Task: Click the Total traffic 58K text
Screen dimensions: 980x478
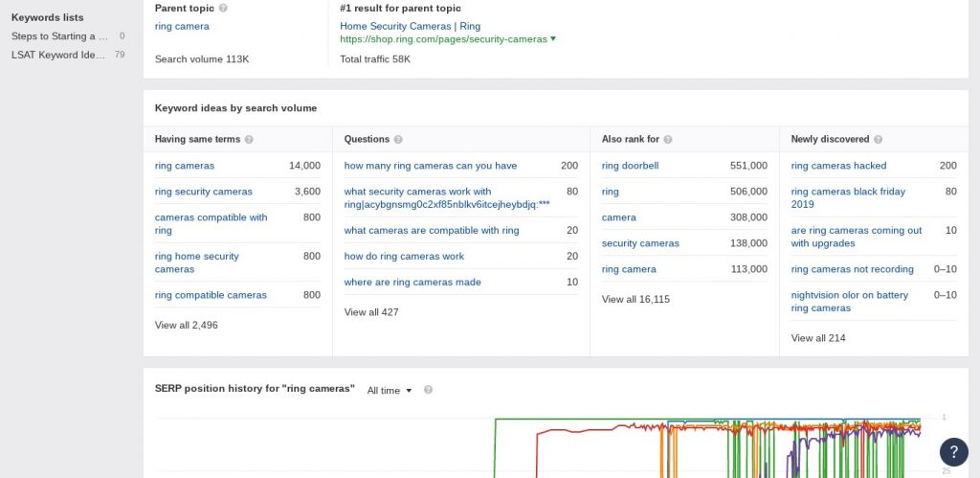Action: click(375, 59)
